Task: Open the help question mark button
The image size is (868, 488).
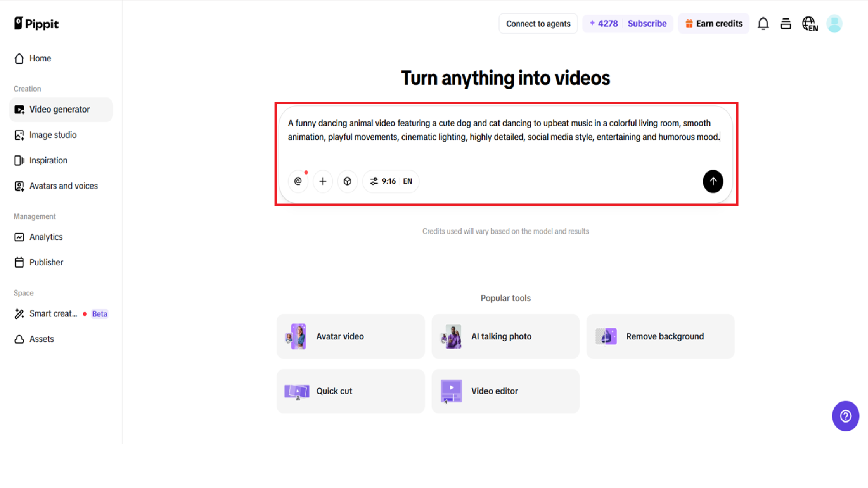Action: (x=845, y=416)
